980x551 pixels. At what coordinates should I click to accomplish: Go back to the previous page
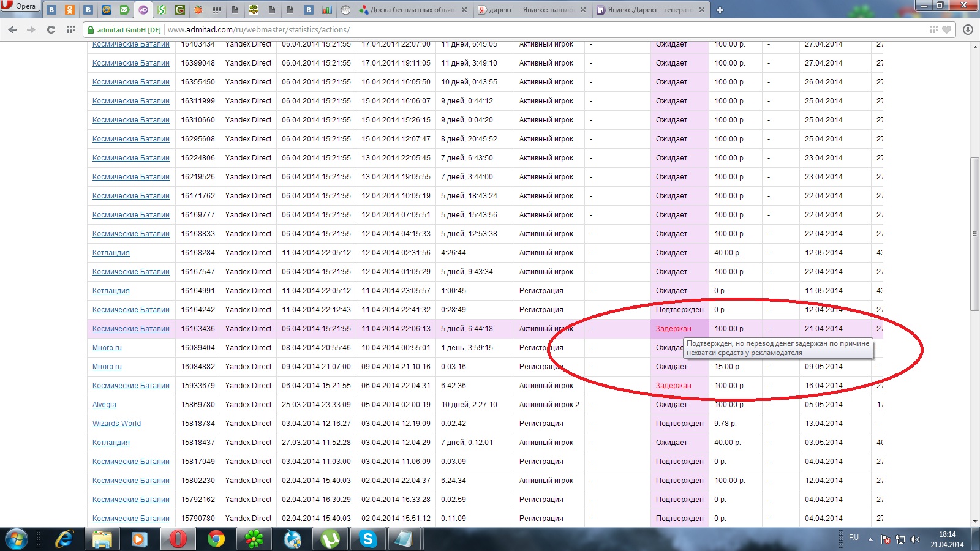point(12,29)
